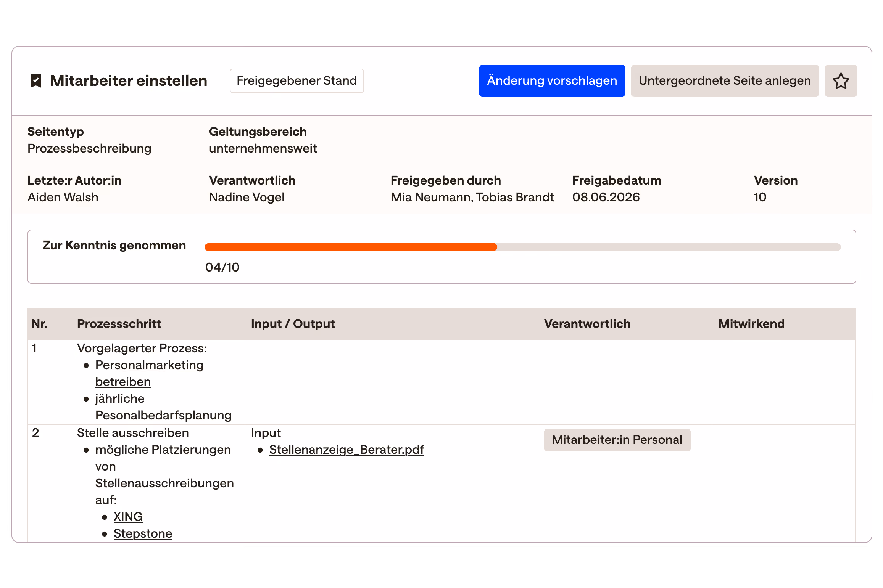Viewport: 883px width, 588px height.
Task: Click the 04/10 progress count
Action: pos(222,267)
